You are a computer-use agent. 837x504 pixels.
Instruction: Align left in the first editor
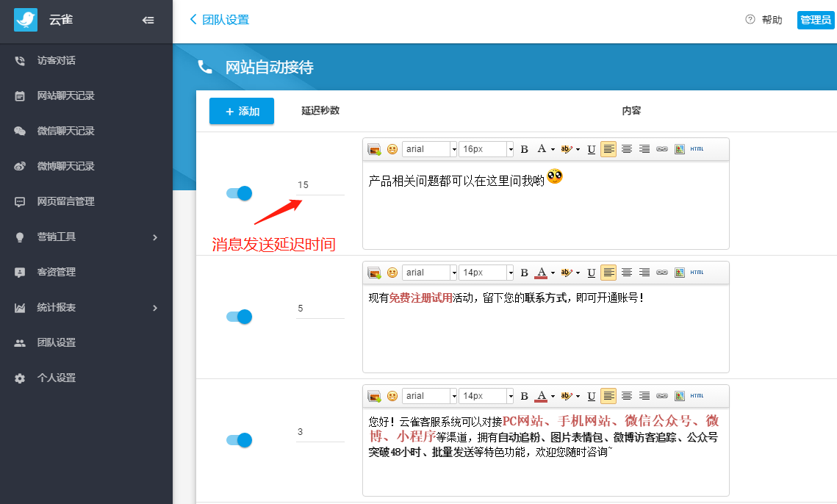point(608,149)
